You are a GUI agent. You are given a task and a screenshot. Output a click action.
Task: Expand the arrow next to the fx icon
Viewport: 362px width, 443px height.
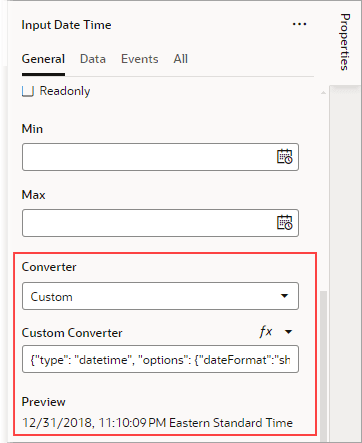point(289,332)
